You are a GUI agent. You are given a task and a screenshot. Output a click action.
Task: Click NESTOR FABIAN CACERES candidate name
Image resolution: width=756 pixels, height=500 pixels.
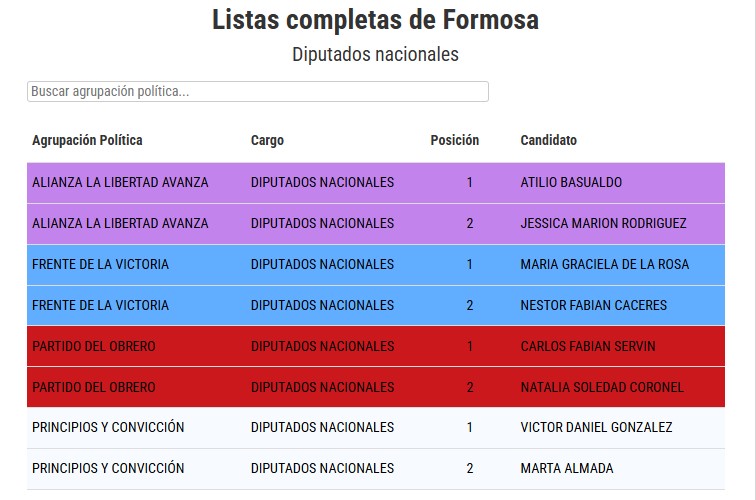[x=594, y=305]
